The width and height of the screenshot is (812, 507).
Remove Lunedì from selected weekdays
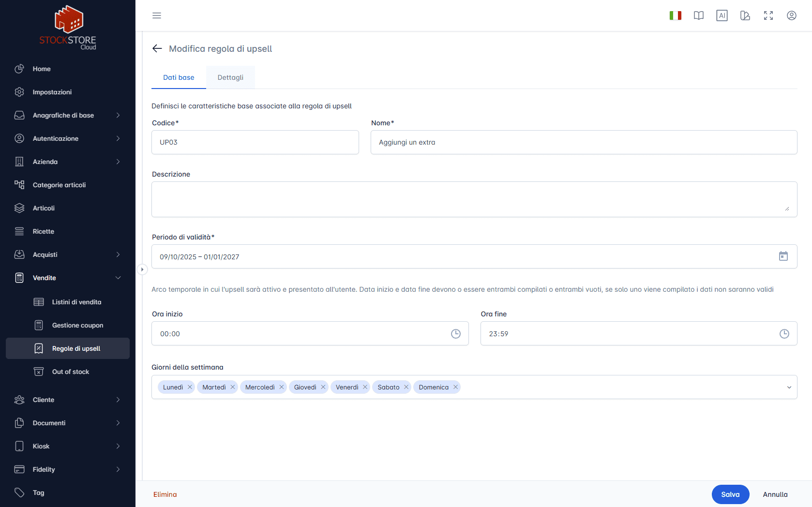coord(190,387)
